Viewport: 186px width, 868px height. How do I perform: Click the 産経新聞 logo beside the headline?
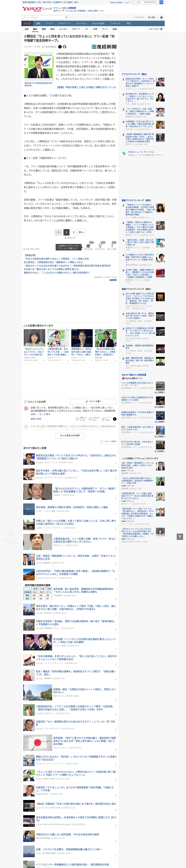coord(104,47)
